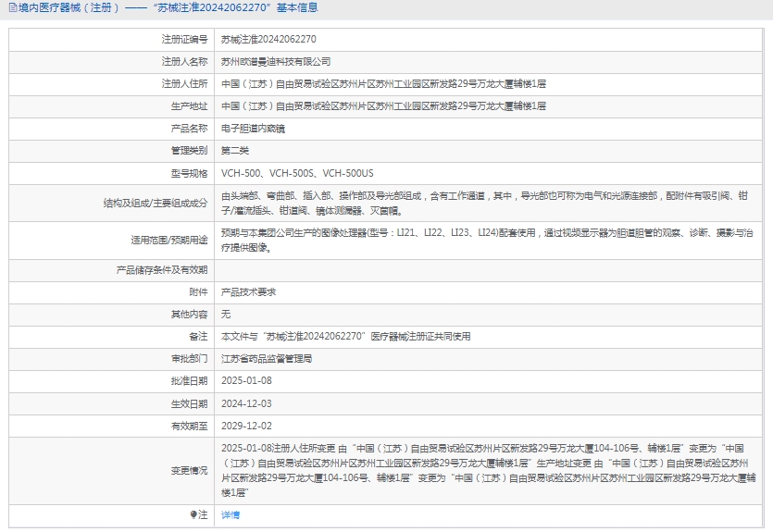Screen dimensions: 773x532
Task: Click model spec VCH-500、VCH-500S、VCH-500US
Action: (x=297, y=173)
